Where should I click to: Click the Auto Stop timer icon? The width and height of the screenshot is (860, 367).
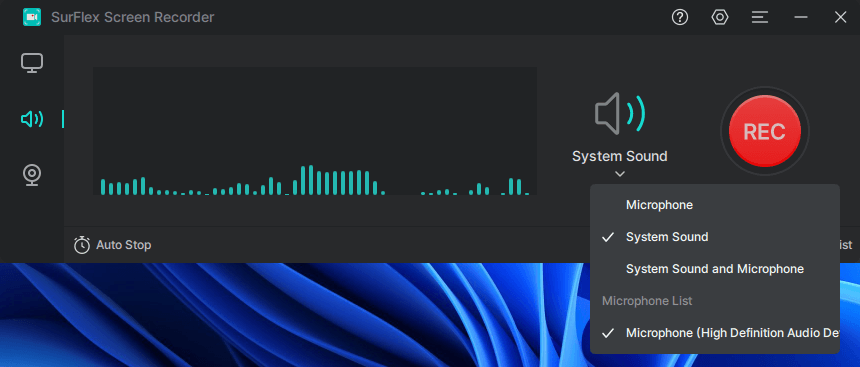[82, 245]
